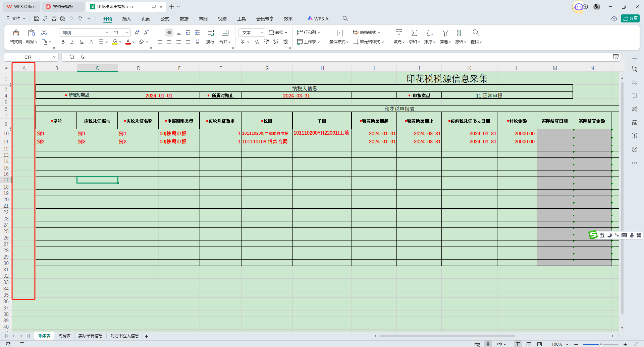Viewport: 644px width, 347px height.
Task: Click the Cut scissors icon
Action: [x=44, y=32]
